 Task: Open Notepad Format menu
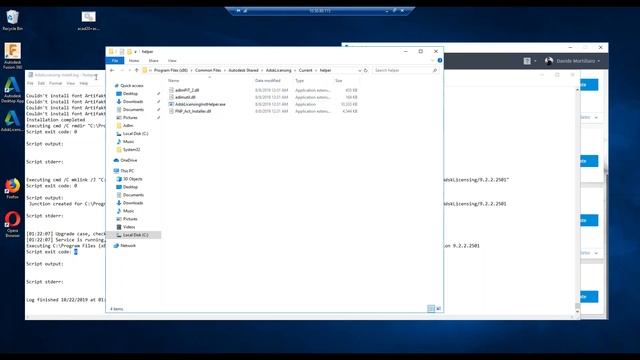click(x=56, y=83)
